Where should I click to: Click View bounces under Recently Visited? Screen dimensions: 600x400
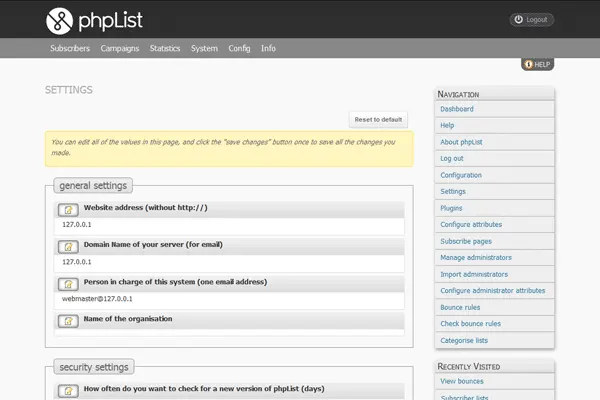pyautogui.click(x=462, y=382)
